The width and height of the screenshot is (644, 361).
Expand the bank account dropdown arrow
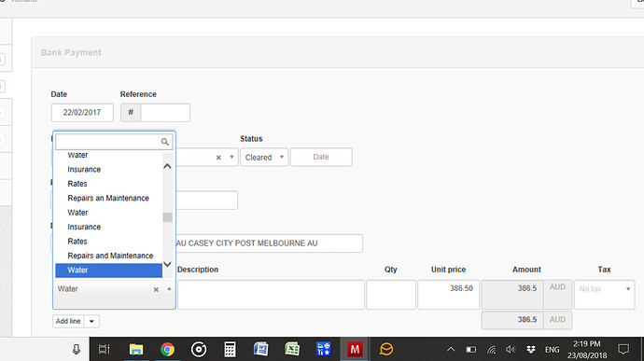point(231,158)
